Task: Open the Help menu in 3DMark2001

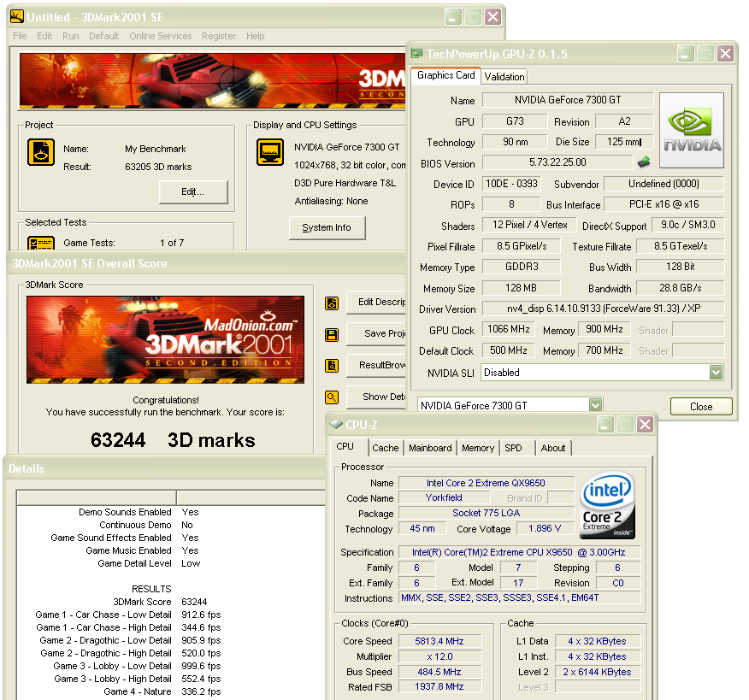Action: click(x=255, y=36)
